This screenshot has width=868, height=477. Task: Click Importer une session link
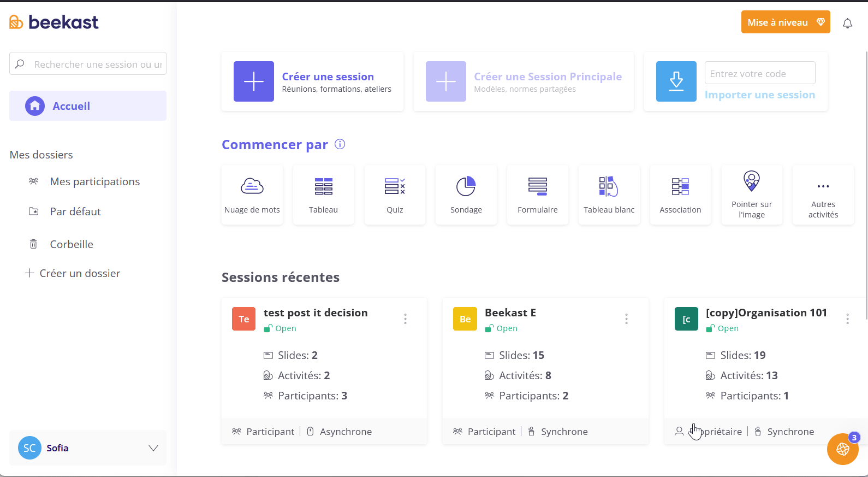click(x=759, y=95)
